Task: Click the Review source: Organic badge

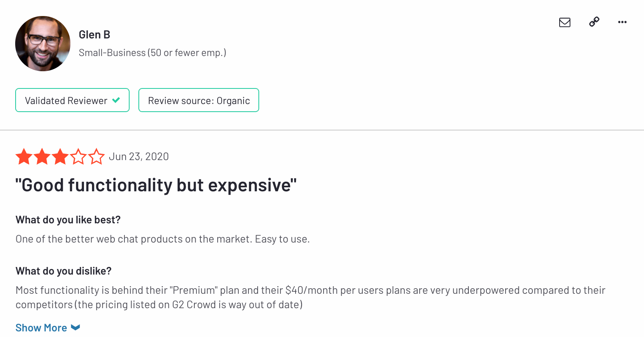Action: (x=199, y=100)
